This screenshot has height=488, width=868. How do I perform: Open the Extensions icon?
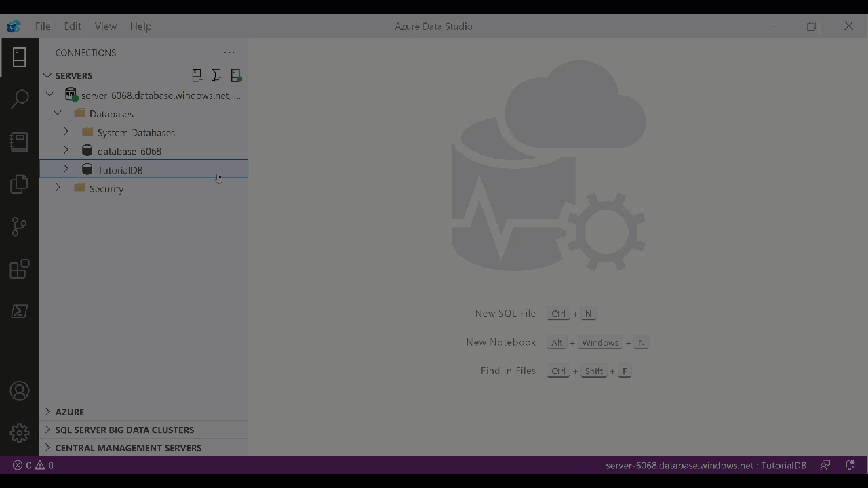coord(20,268)
